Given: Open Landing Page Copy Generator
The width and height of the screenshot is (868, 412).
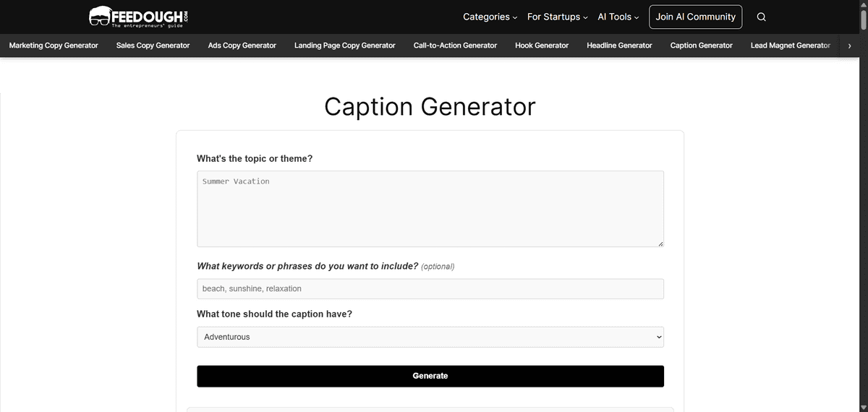Looking at the screenshot, I should click(344, 46).
